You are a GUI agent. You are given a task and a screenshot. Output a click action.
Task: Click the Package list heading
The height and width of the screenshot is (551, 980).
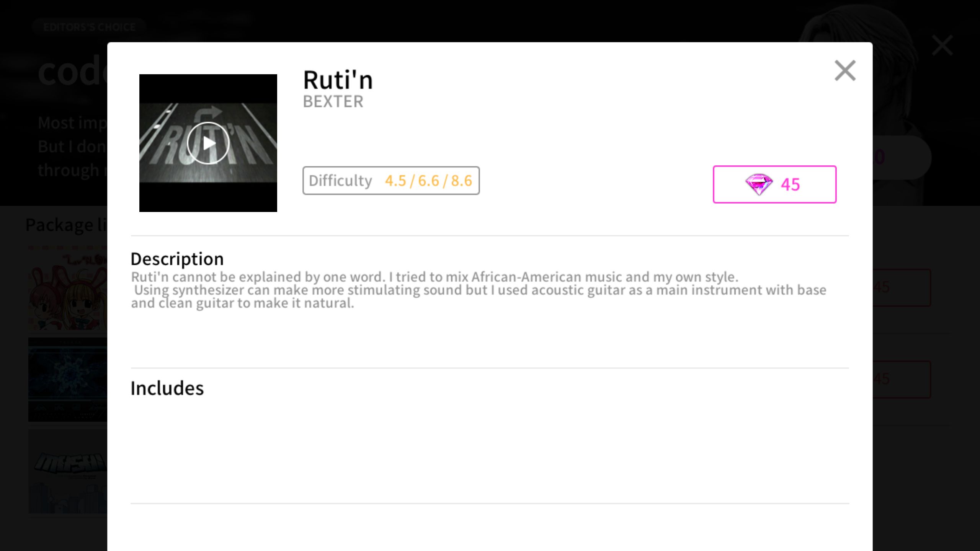66,225
